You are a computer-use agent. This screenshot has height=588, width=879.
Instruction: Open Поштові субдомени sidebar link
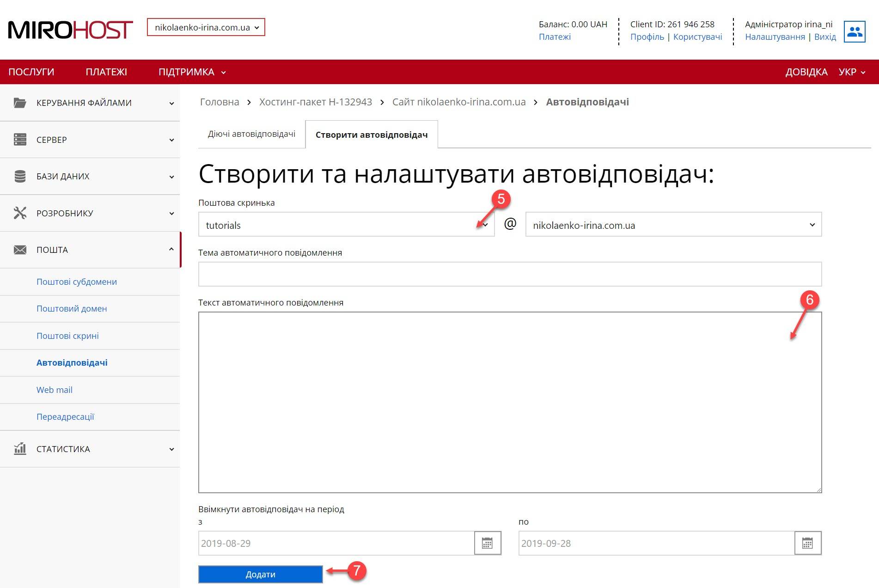click(77, 282)
